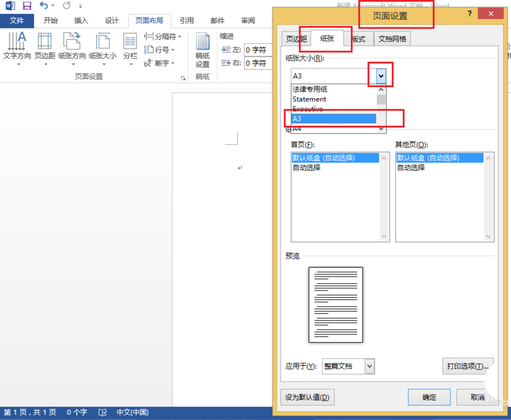The height and width of the screenshot is (420, 511).
Task: Select the 页面布局 ribbon tab
Action: pos(149,20)
